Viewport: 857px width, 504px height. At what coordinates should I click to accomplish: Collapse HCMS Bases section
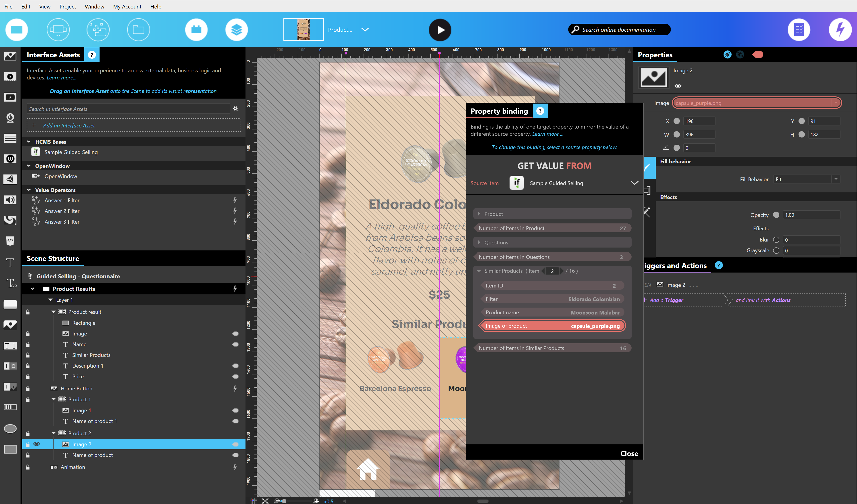29,142
